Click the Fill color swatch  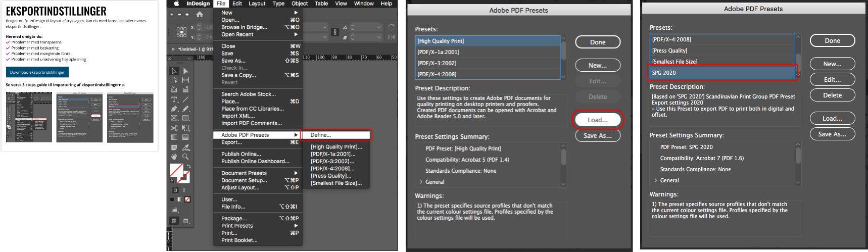[x=175, y=170]
